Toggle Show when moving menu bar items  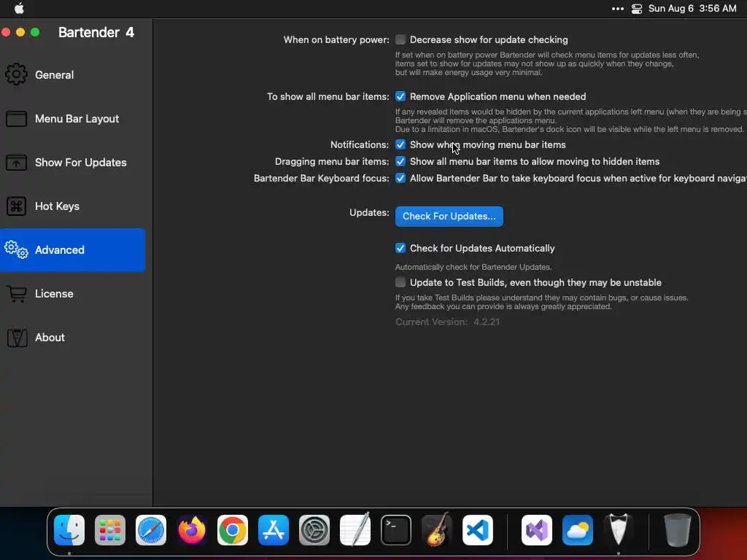point(400,144)
